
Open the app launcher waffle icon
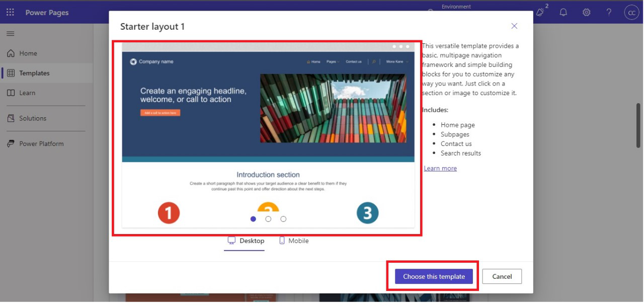point(10,13)
